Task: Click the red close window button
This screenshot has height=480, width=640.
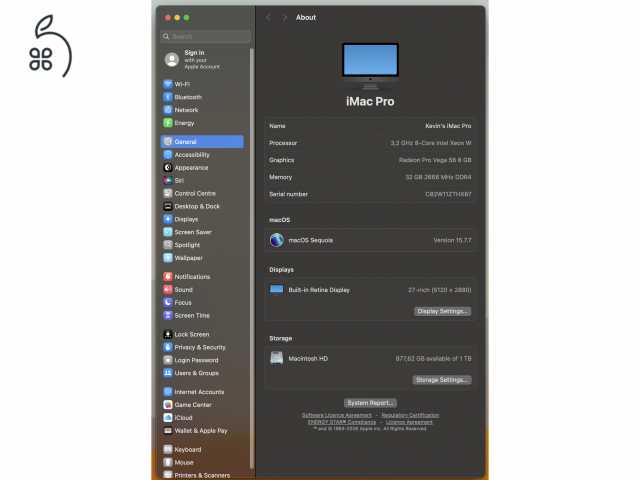Action: point(168,18)
